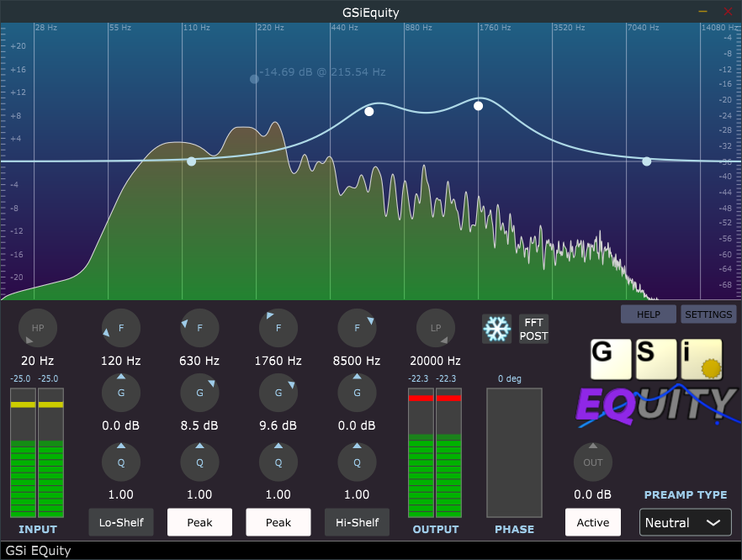Open the PREAMP TYPE Neutral dropdown
Viewport: 742px width, 560px height.
click(685, 522)
